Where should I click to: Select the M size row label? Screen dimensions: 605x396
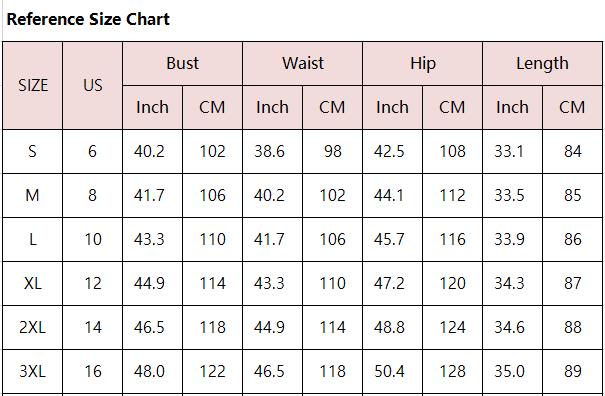point(32,195)
